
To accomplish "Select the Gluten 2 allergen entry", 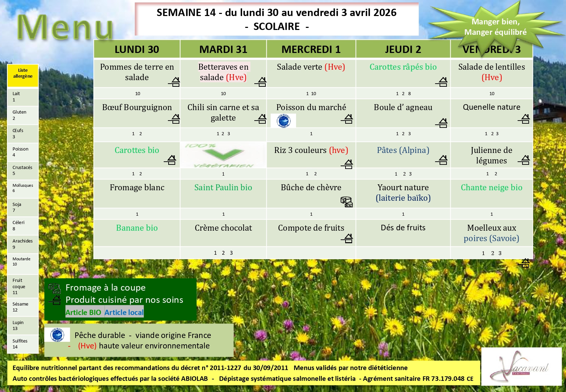I will (x=23, y=115).
